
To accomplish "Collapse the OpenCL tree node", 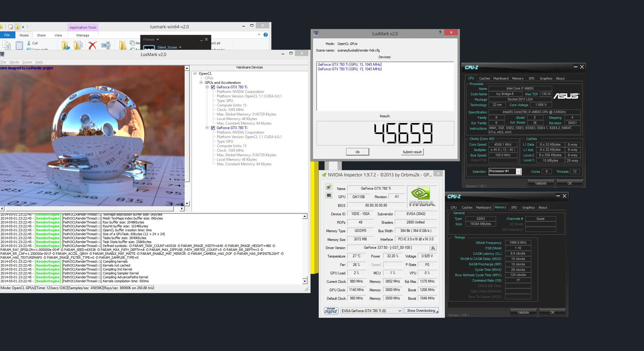I will point(195,73).
